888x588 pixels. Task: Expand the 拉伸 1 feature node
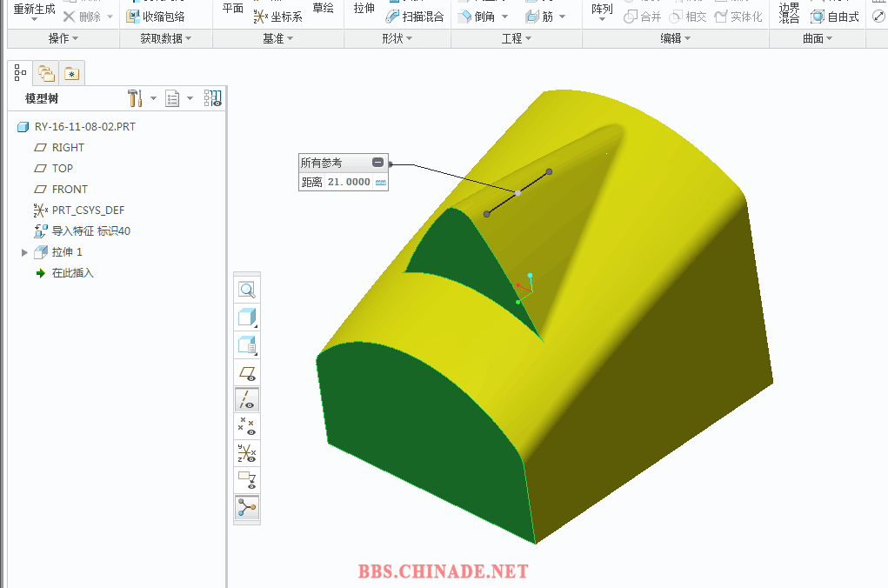(24, 252)
